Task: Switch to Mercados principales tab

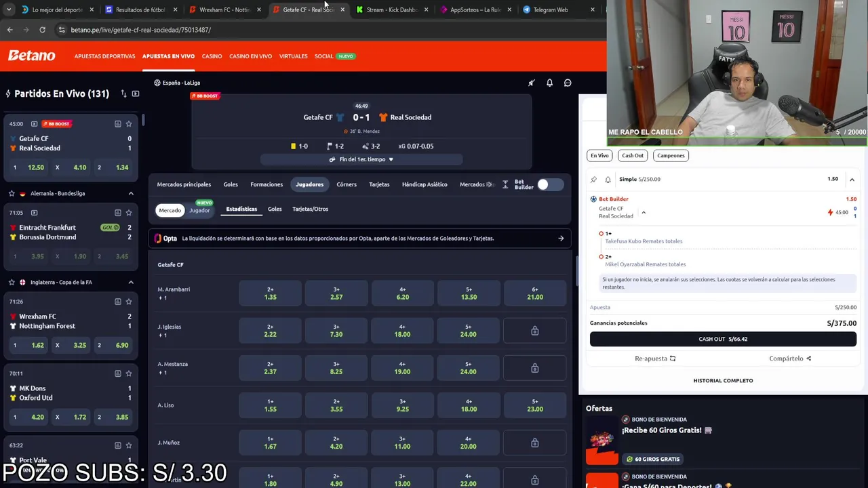Action: 184,184
